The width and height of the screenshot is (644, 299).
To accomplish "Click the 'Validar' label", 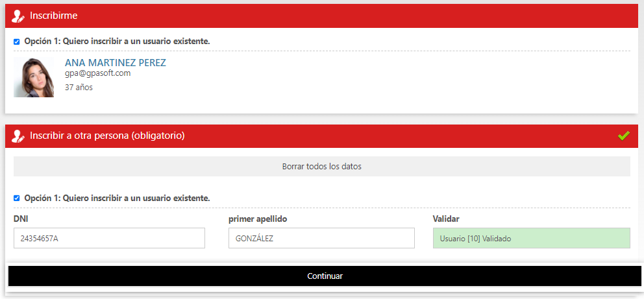I will pyautogui.click(x=446, y=219).
